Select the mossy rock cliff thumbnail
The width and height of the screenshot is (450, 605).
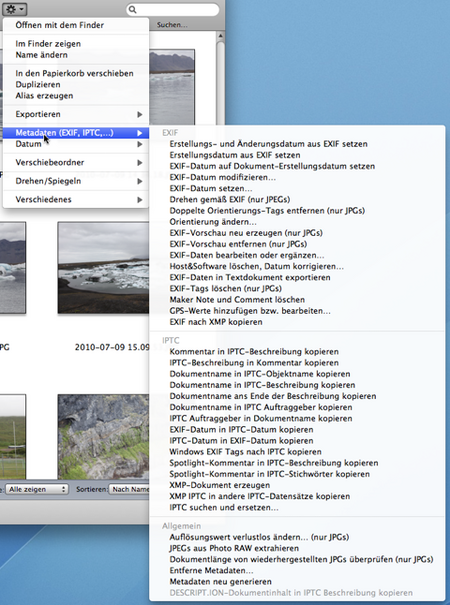[x=103, y=437]
